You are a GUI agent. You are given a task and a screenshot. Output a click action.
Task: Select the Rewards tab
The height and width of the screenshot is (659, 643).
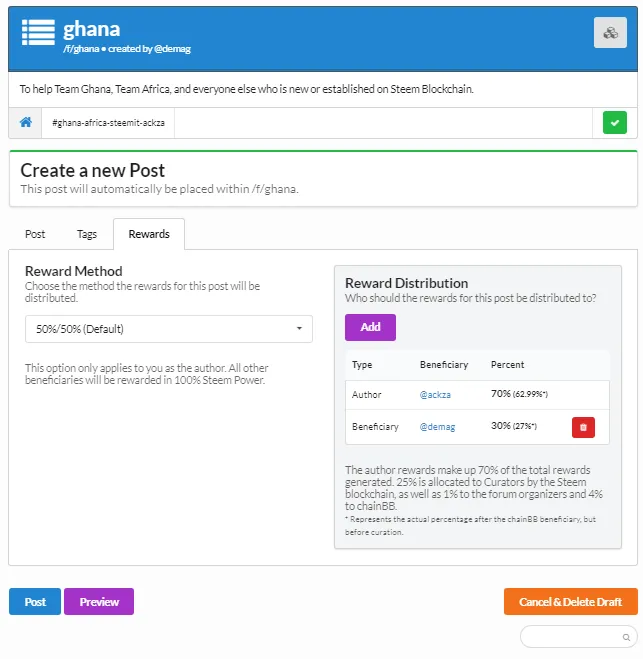149,234
